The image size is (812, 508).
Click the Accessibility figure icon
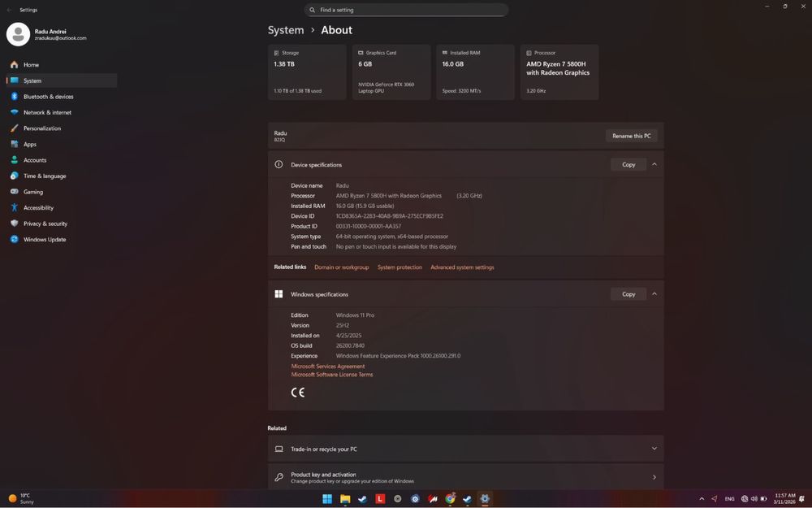click(x=15, y=208)
